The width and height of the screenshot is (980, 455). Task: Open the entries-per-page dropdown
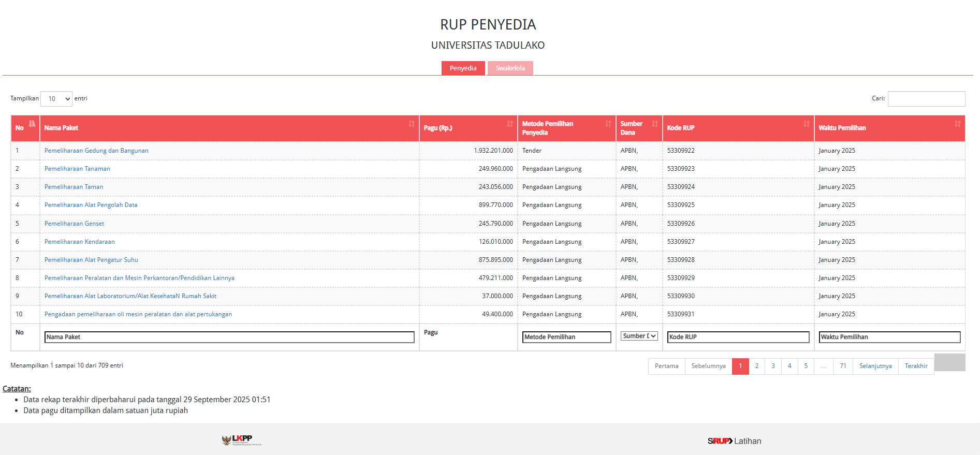pos(56,99)
